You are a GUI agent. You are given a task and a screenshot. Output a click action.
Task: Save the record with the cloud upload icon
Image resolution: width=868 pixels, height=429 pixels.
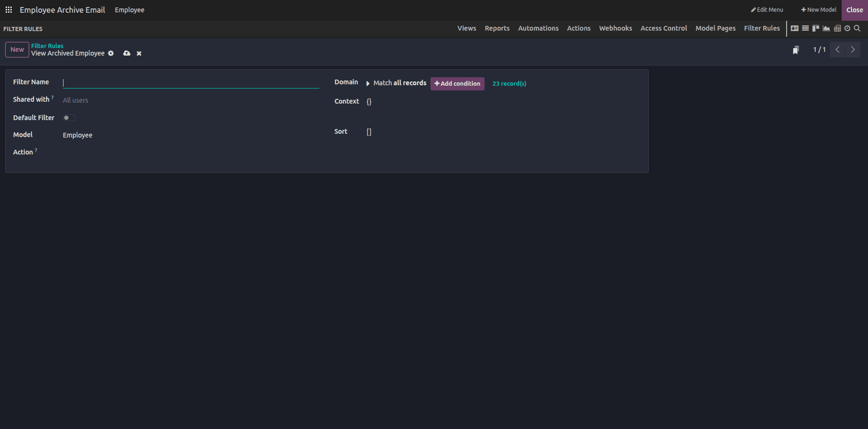(x=127, y=53)
